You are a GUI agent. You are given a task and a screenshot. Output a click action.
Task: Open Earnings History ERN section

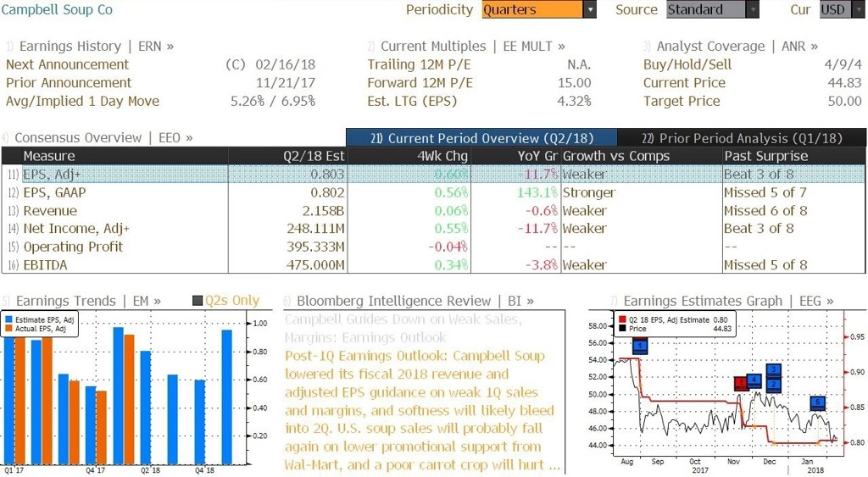90,47
